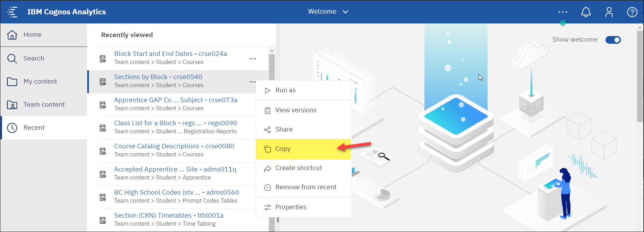Click the Search magnifier icon
This screenshot has height=232, width=644.
12,58
